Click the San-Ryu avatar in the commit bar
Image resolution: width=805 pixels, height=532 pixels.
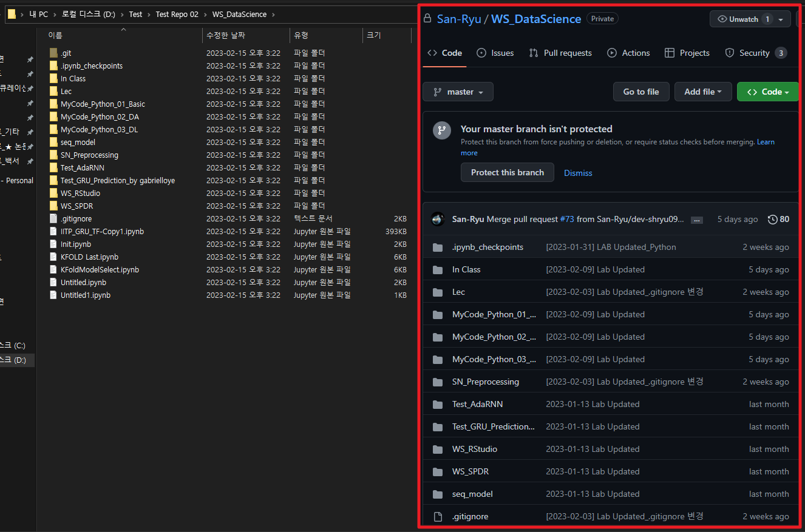coord(438,219)
